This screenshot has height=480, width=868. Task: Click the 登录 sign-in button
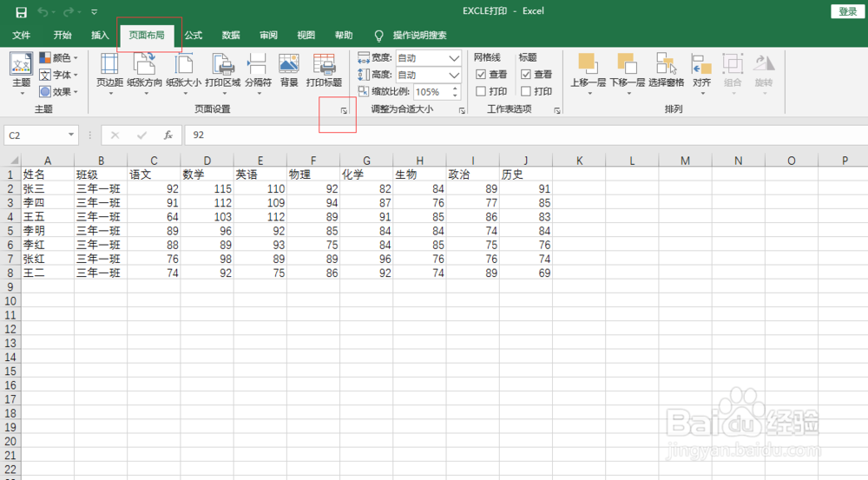coord(847,11)
